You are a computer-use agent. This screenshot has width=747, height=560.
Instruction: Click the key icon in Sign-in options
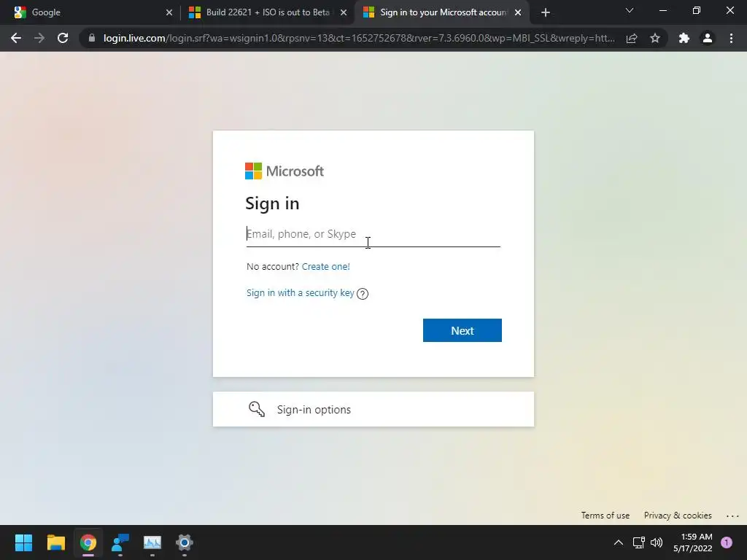tap(256, 409)
